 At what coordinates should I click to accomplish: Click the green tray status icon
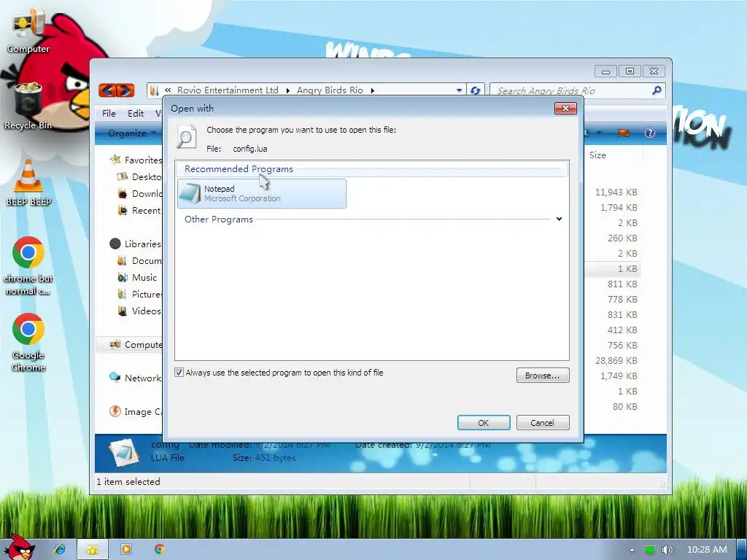pyautogui.click(x=650, y=550)
